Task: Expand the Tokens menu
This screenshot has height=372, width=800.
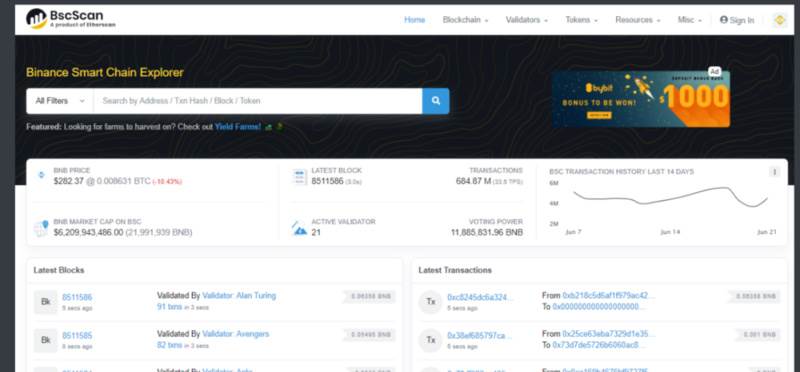Action: [582, 20]
